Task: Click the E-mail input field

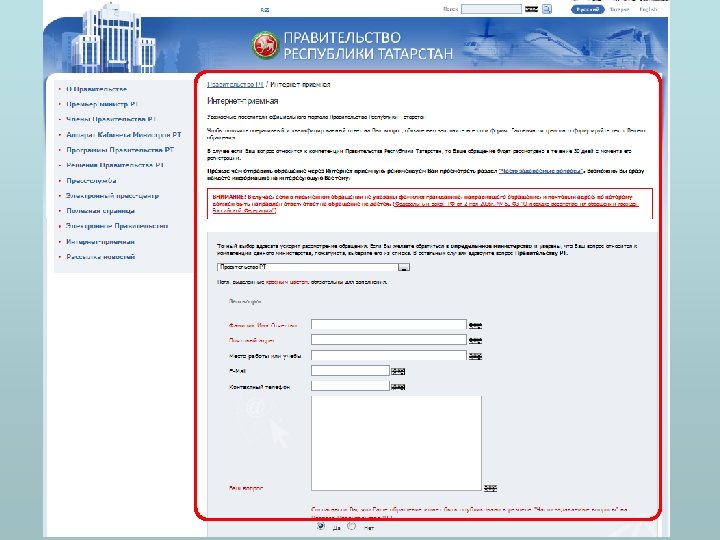Action: pyautogui.click(x=350, y=371)
